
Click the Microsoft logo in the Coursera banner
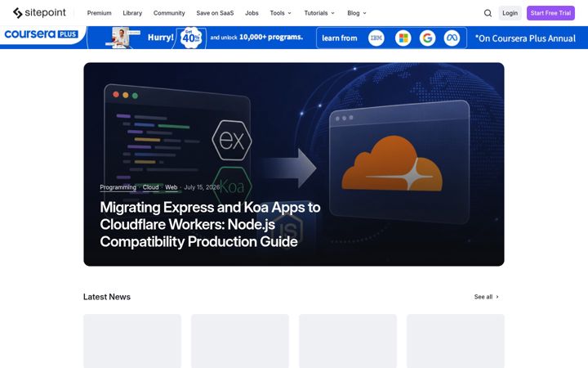pyautogui.click(x=403, y=38)
